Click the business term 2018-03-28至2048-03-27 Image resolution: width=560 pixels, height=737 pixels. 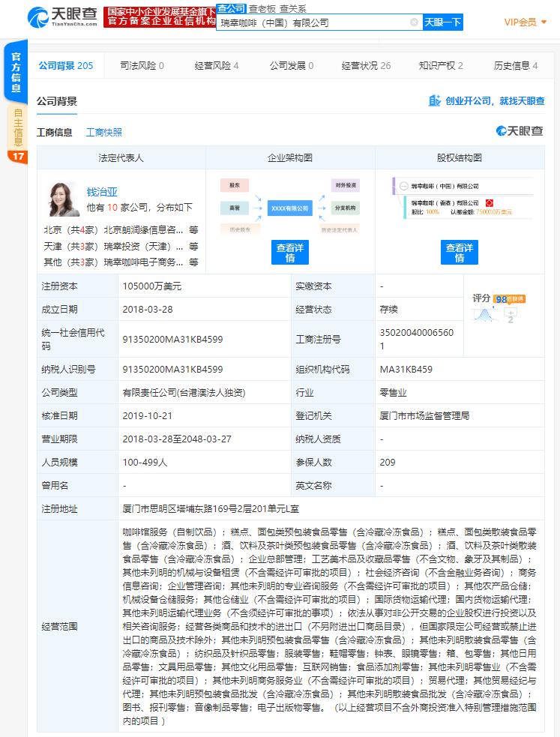(177, 439)
